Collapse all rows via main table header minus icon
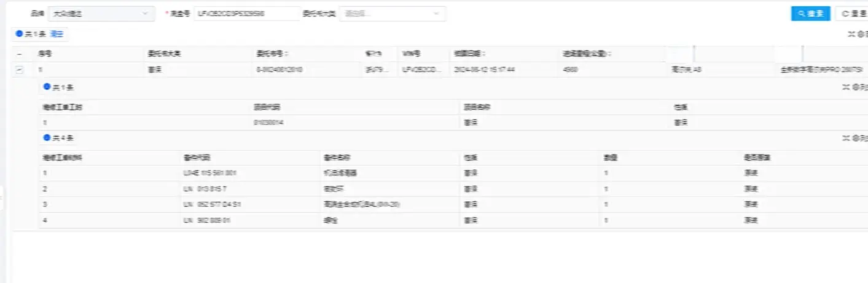Screen dimensions: 868x283 point(19,54)
